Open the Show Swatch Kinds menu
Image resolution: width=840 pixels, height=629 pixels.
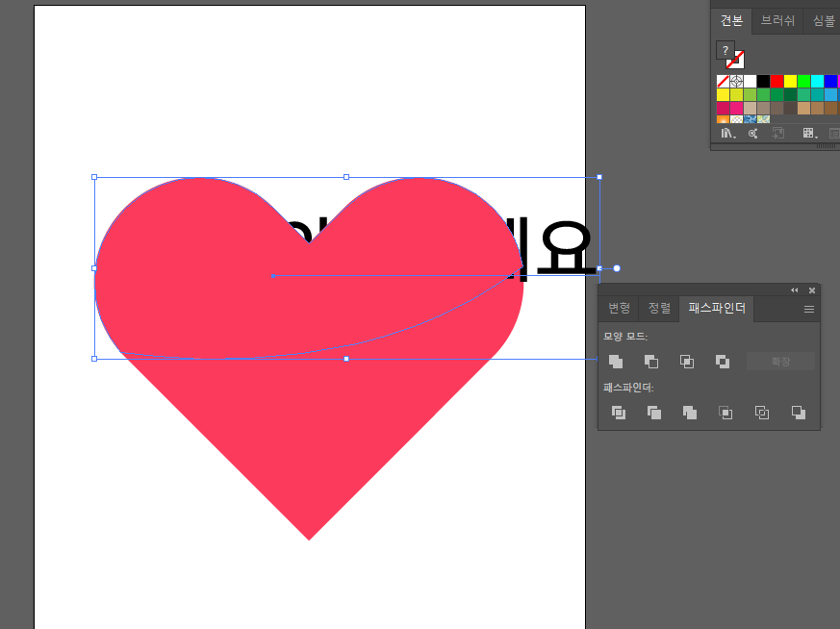coord(806,133)
